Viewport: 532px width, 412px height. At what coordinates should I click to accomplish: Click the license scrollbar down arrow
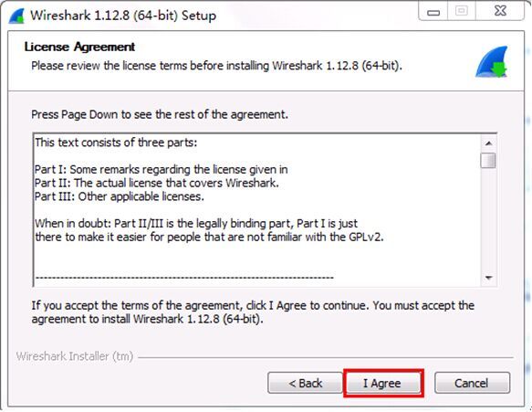(488, 279)
